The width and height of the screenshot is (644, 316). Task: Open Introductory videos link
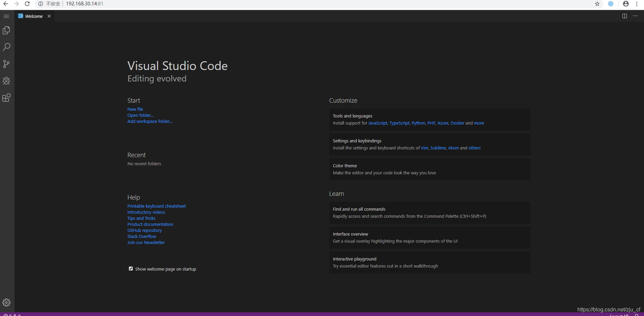tap(146, 212)
